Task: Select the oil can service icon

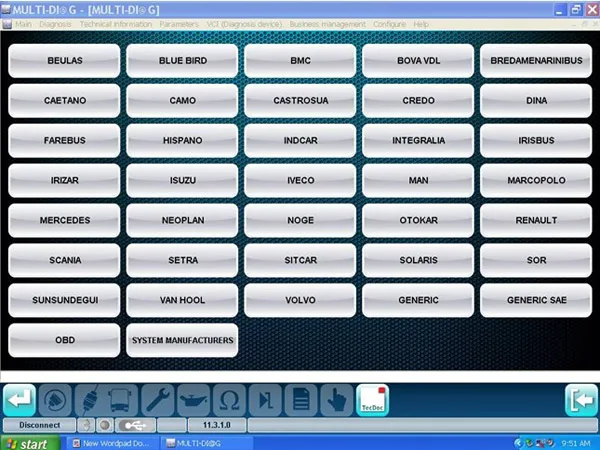Action: coord(193,400)
